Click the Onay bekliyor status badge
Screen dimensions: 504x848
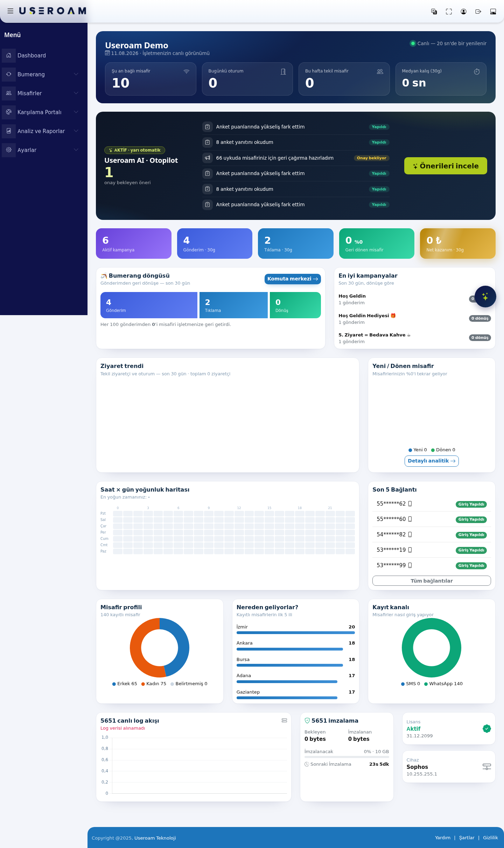(x=371, y=158)
